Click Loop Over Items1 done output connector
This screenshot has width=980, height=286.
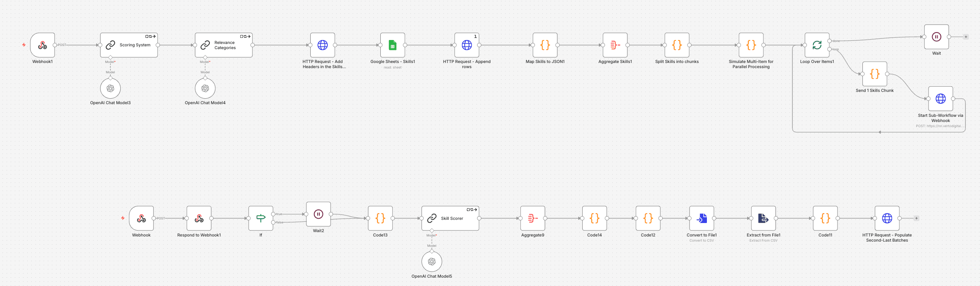[x=829, y=41]
